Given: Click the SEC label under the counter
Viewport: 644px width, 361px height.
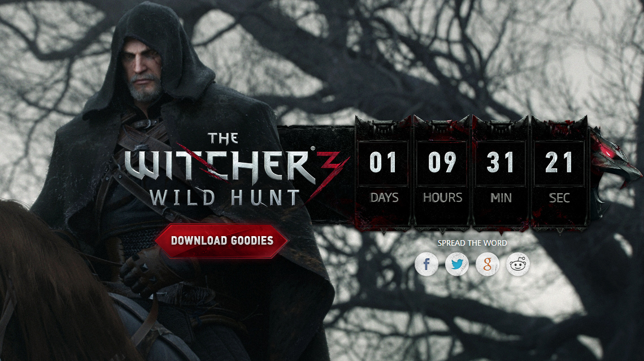Looking at the screenshot, I should [x=559, y=198].
